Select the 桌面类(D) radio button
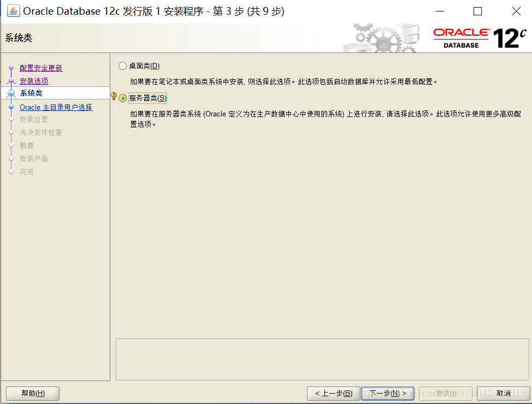 [x=122, y=66]
